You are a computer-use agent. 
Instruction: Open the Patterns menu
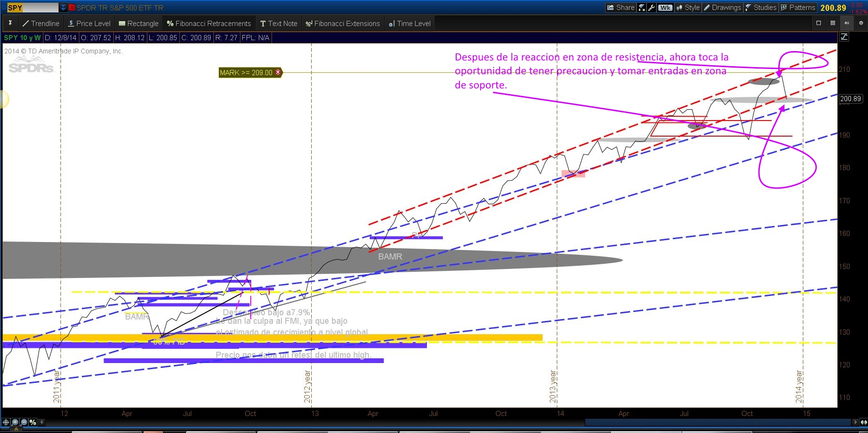pos(798,8)
